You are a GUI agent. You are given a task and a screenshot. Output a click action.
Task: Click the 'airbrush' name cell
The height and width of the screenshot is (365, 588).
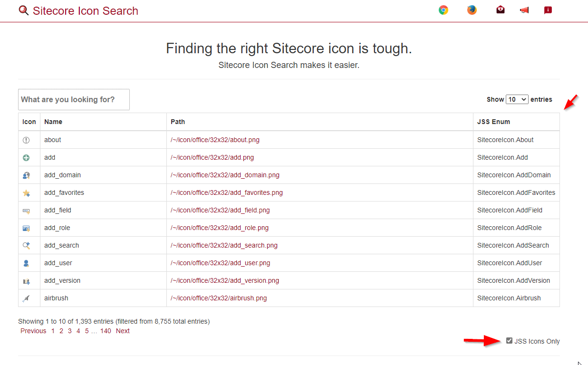pos(103,298)
